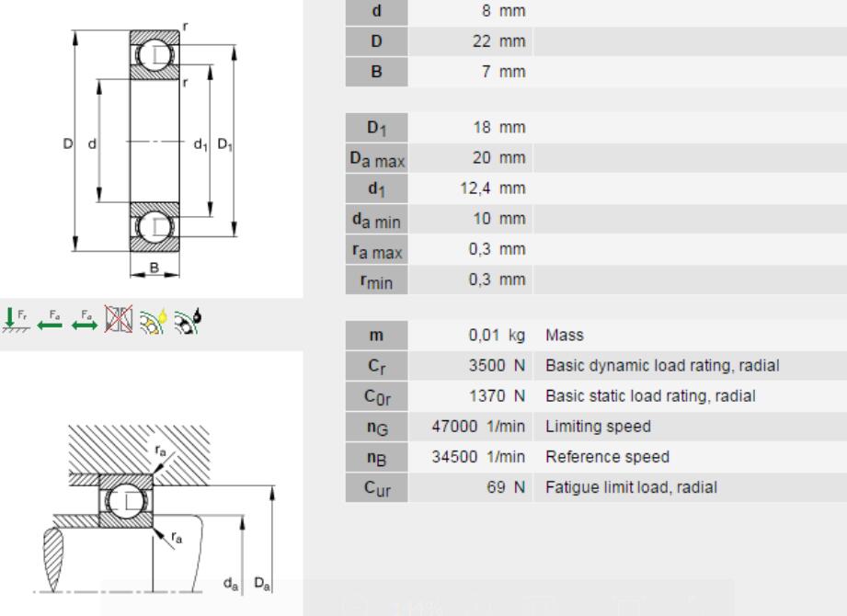
Task: Select the value 34500 1/min
Action: click(x=478, y=457)
